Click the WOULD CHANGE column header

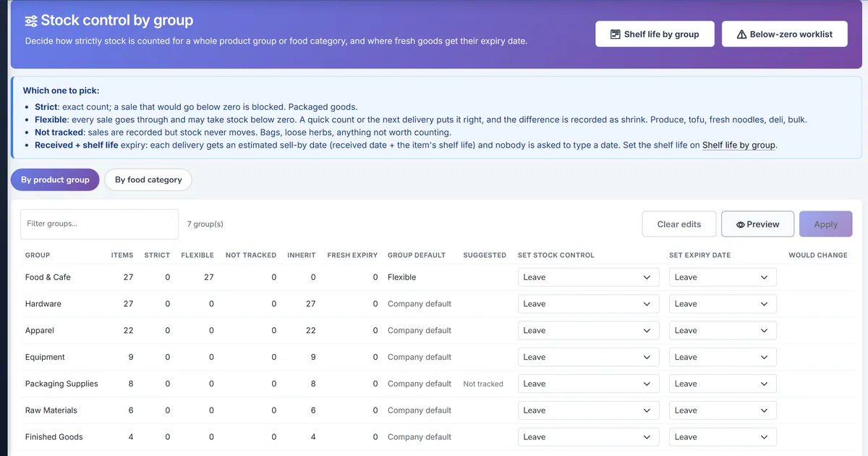(817, 255)
